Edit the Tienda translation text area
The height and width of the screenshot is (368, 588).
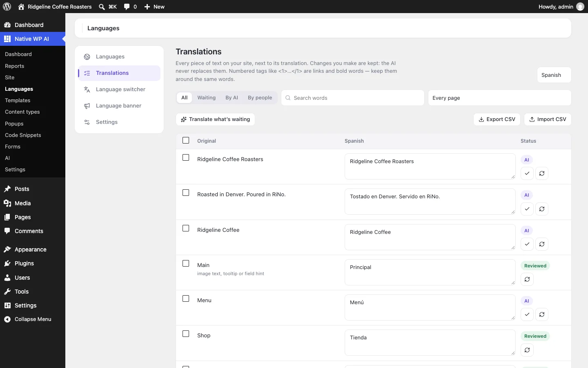pyautogui.click(x=430, y=343)
